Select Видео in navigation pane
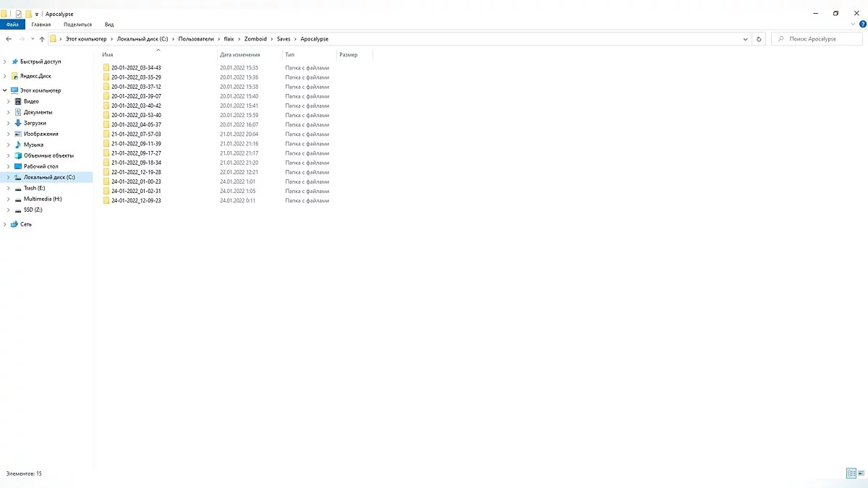 [31, 101]
